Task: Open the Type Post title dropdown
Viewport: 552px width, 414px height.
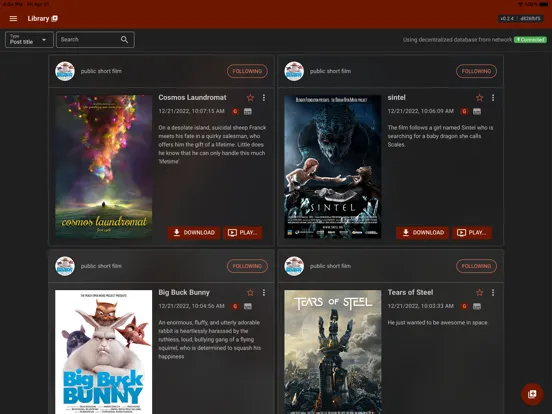Action: pos(29,39)
